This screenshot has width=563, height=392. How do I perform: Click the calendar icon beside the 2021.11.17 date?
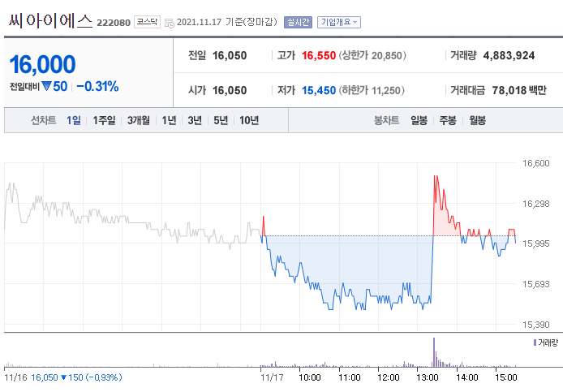pyautogui.click(x=169, y=23)
